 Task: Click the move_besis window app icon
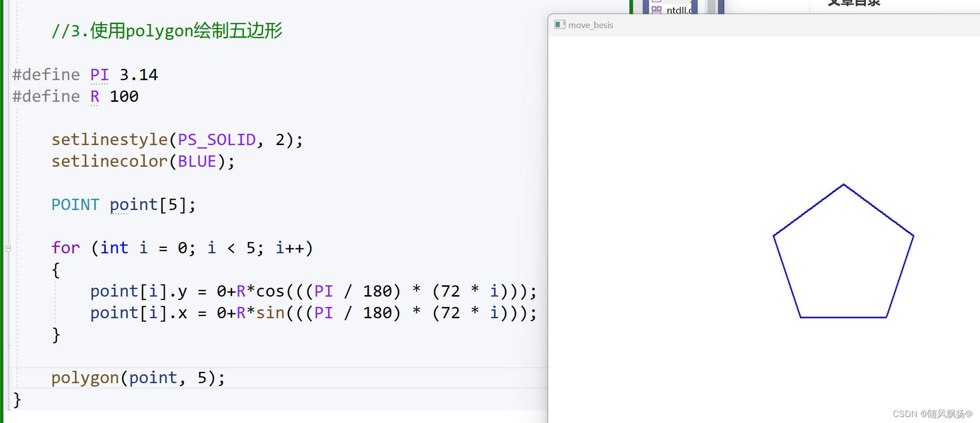coord(560,25)
